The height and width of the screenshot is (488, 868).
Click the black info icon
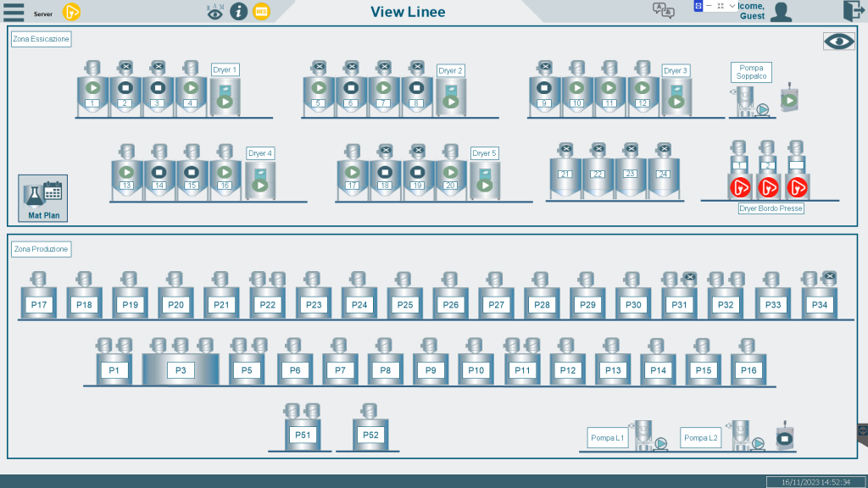[x=239, y=12]
